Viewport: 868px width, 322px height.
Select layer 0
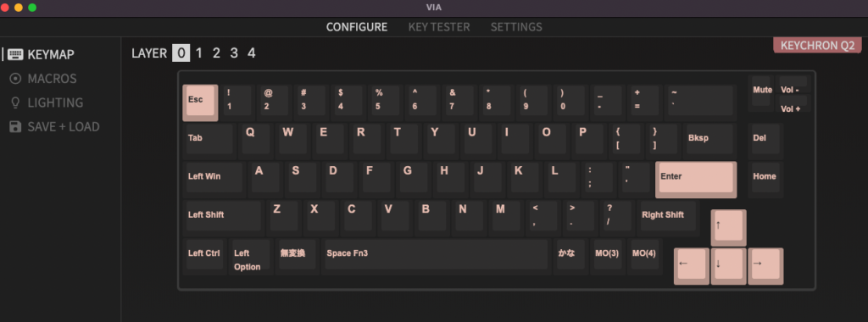181,53
